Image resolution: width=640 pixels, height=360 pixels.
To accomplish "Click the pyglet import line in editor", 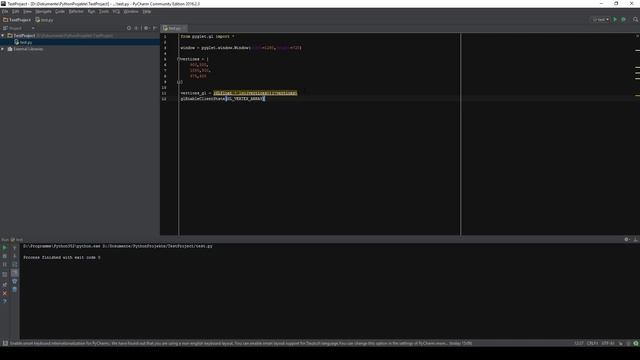I will pos(207,36).
